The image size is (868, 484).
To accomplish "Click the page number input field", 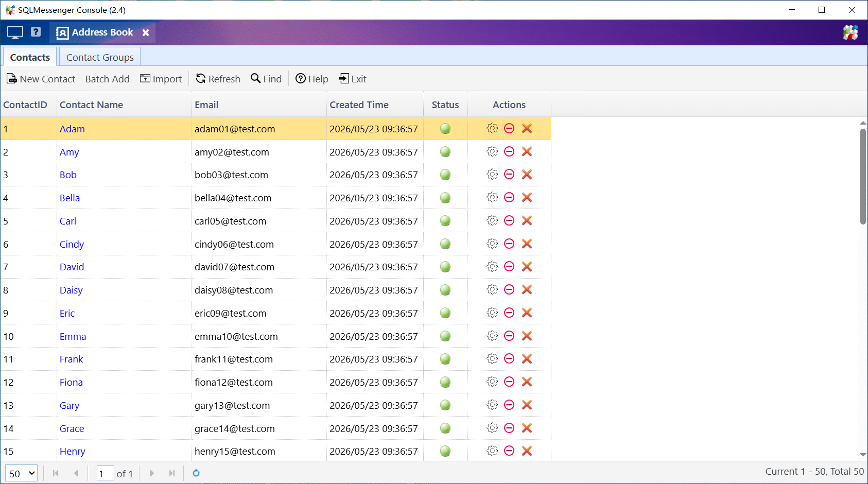I will 106,473.
